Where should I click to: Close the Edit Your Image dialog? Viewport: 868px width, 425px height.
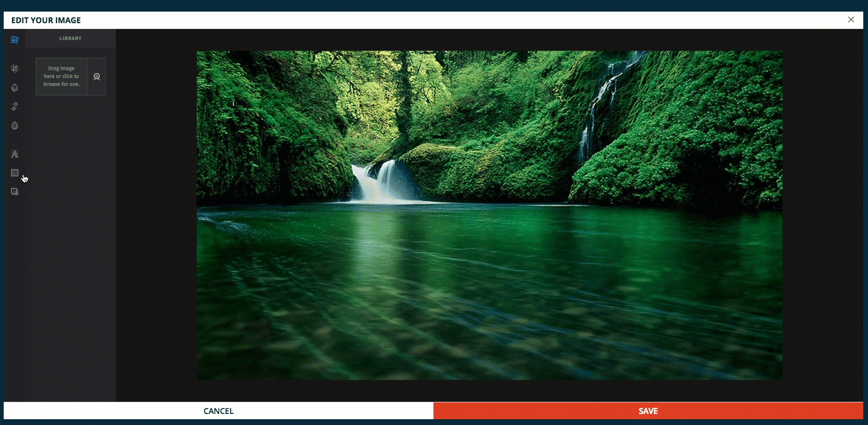click(x=851, y=20)
